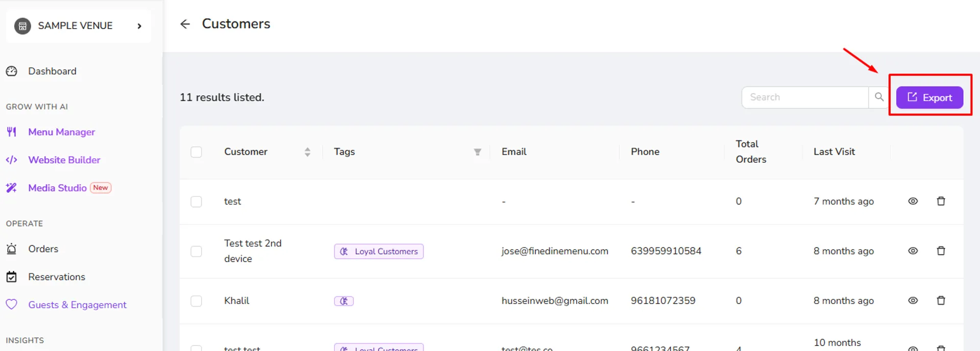Viewport: 980px width, 351px height.
Task: Click the Phone column header
Action: click(x=645, y=152)
